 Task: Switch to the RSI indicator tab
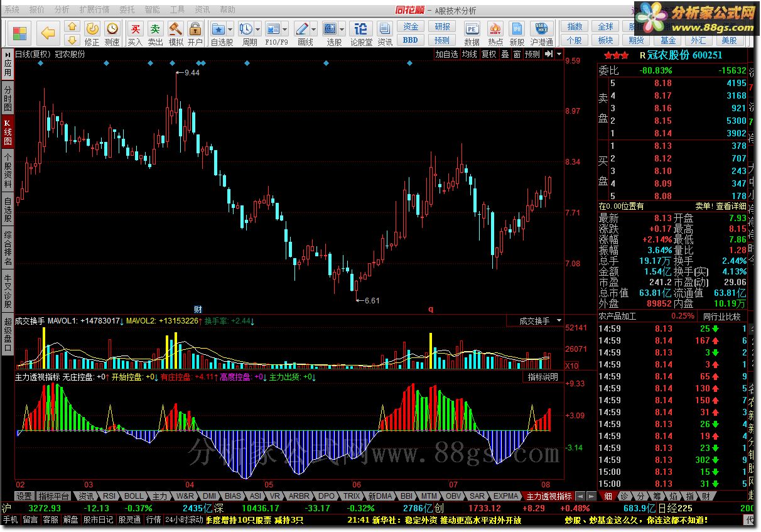pyautogui.click(x=109, y=496)
